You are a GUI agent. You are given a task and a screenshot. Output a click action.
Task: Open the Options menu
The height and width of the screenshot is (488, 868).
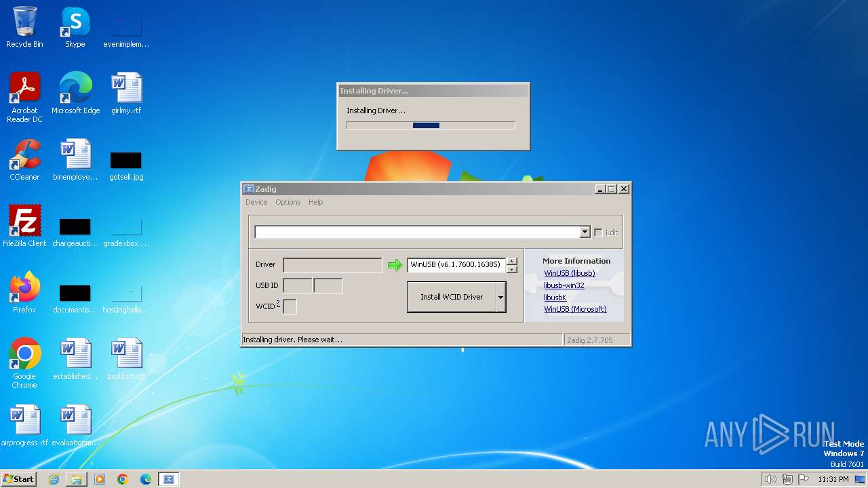tap(288, 202)
